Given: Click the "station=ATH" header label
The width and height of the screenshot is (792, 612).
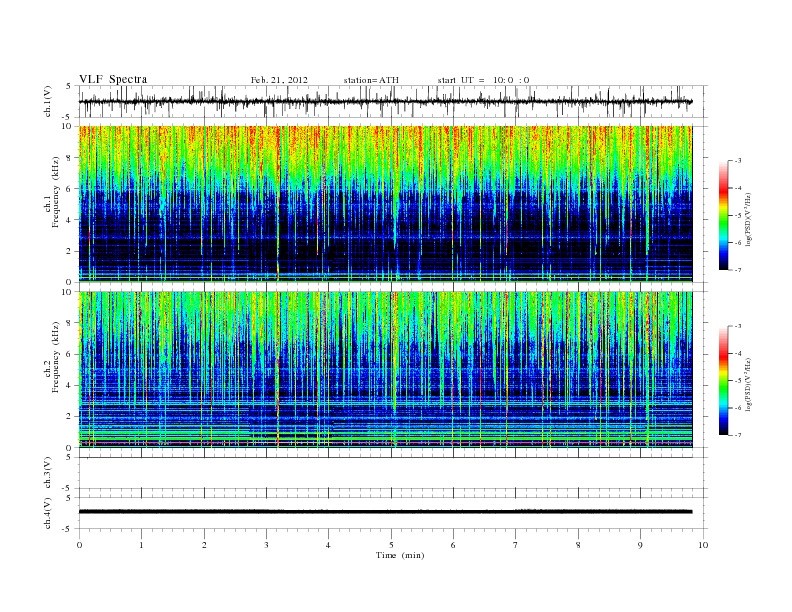Looking at the screenshot, I should 371,80.
